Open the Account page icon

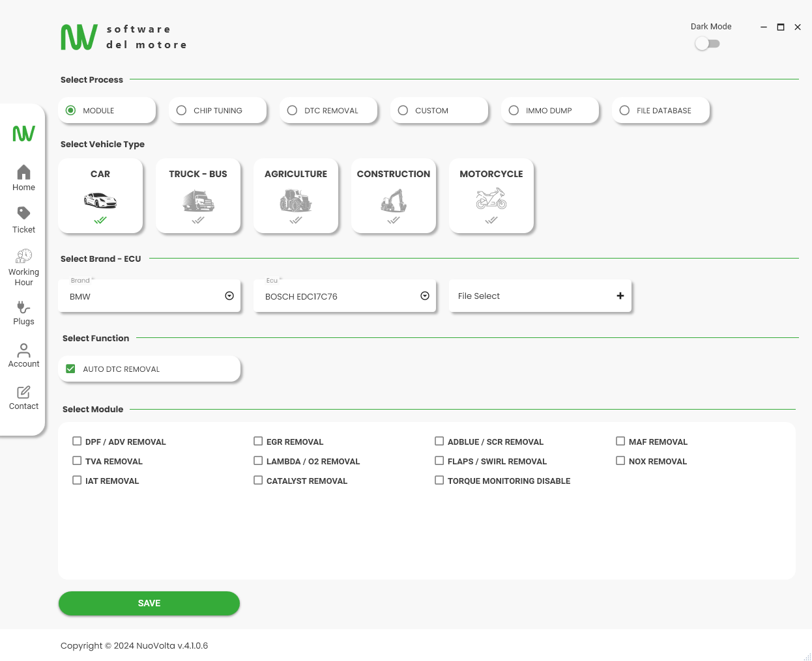[x=23, y=355]
